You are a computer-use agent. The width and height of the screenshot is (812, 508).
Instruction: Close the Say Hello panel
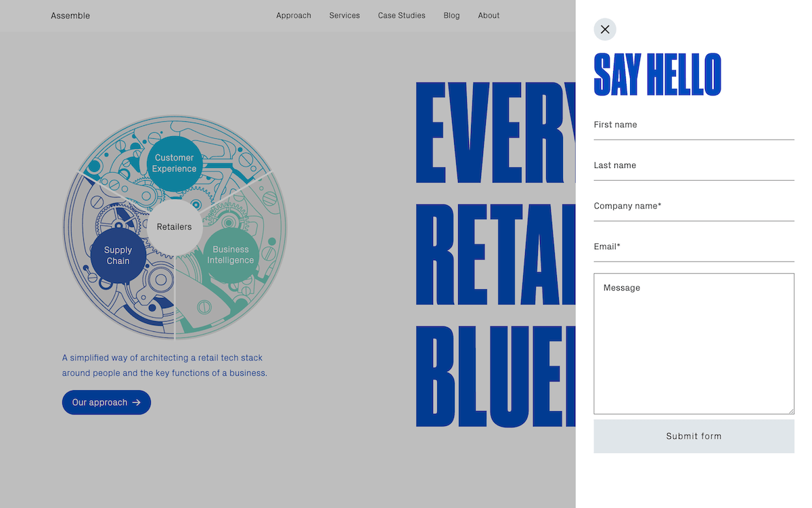coord(605,29)
